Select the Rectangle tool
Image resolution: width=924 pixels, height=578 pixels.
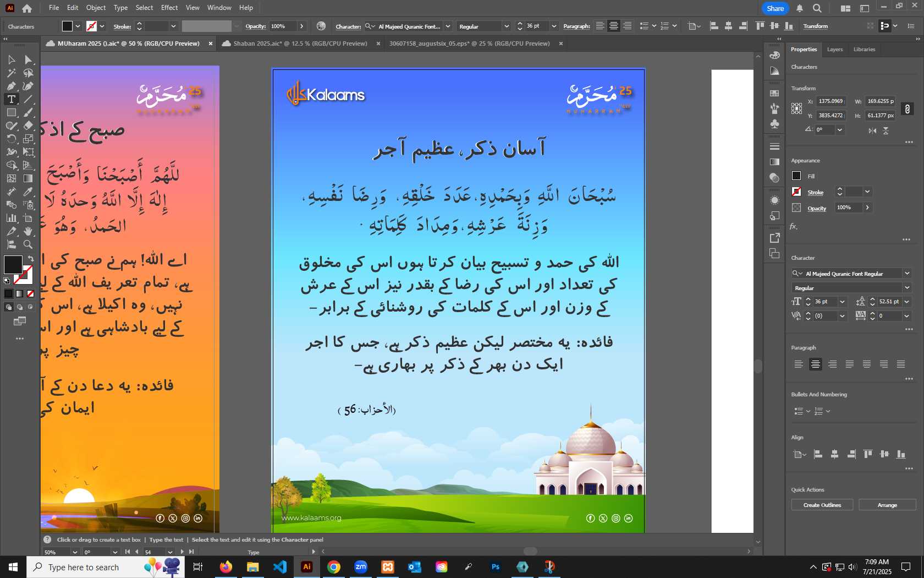(11, 112)
